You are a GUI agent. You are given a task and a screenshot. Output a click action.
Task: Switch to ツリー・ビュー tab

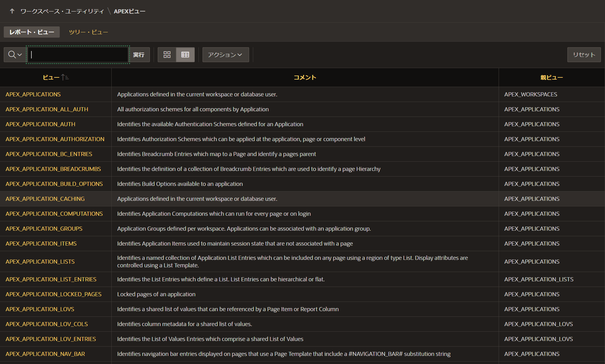[x=88, y=32]
